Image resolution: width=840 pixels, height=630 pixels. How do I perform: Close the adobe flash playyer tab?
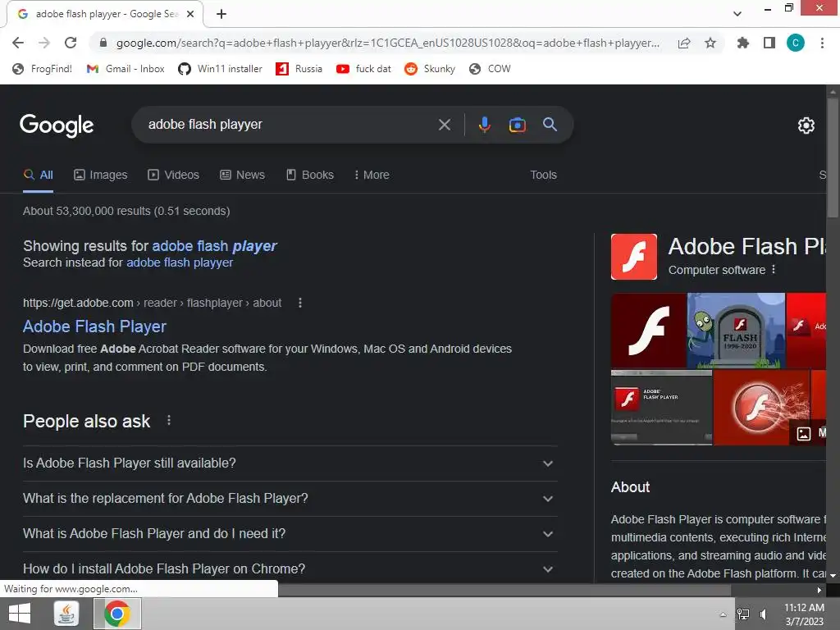click(190, 14)
